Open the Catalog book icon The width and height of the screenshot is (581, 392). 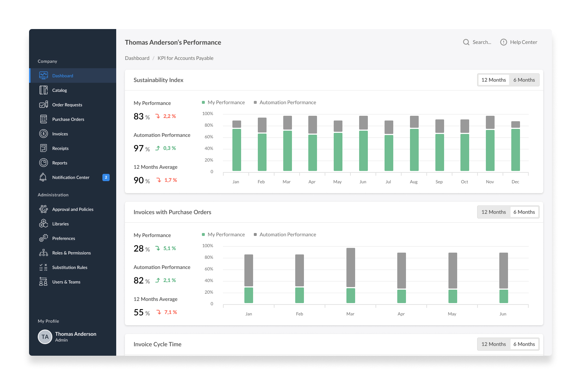click(44, 90)
